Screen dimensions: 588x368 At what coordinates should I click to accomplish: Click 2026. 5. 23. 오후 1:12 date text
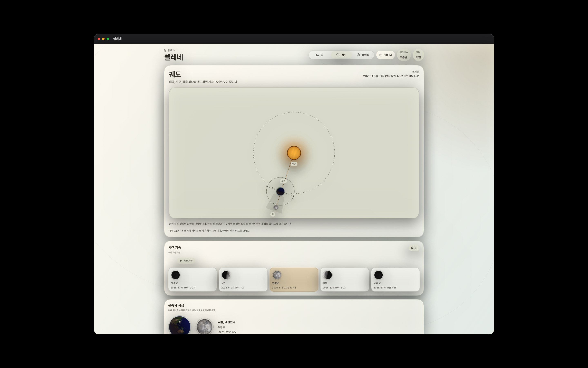point(232,288)
